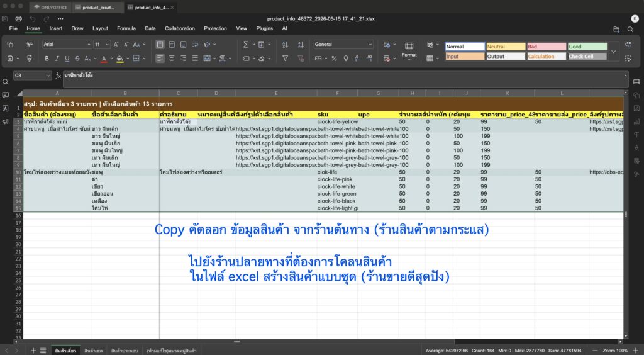
Task: Click the Align Bottom icon
Action: coord(183,44)
